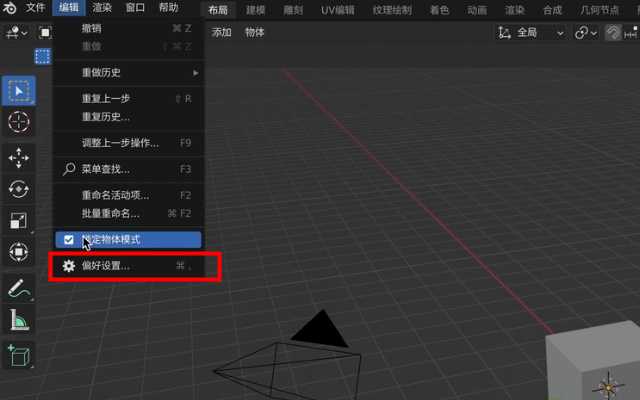Click the Blender logo icon
The image size is (640, 400).
point(9,8)
